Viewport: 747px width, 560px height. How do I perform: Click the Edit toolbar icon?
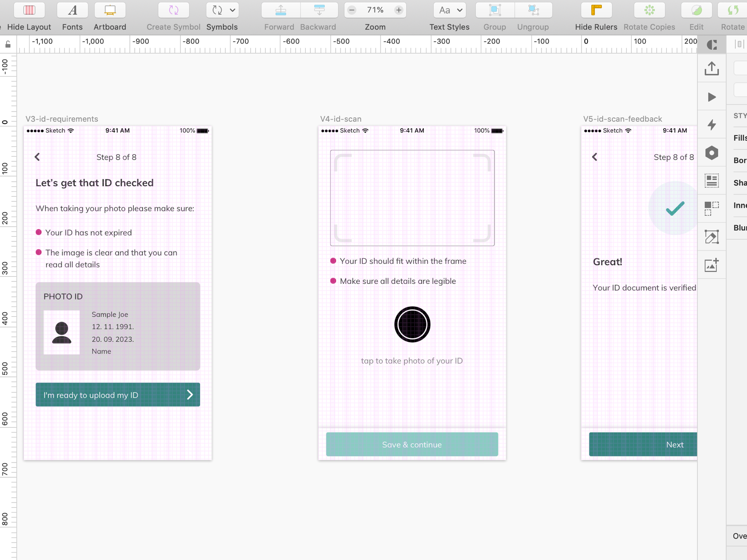696,10
